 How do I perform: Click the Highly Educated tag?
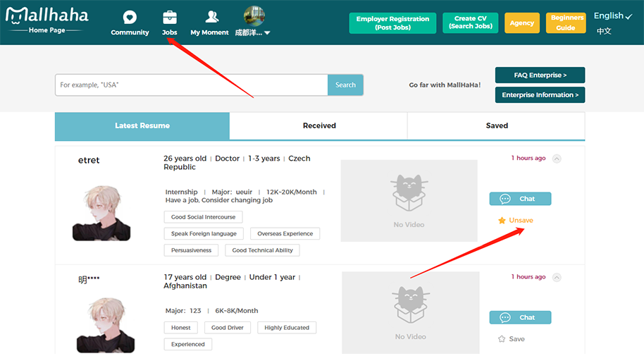click(x=287, y=328)
